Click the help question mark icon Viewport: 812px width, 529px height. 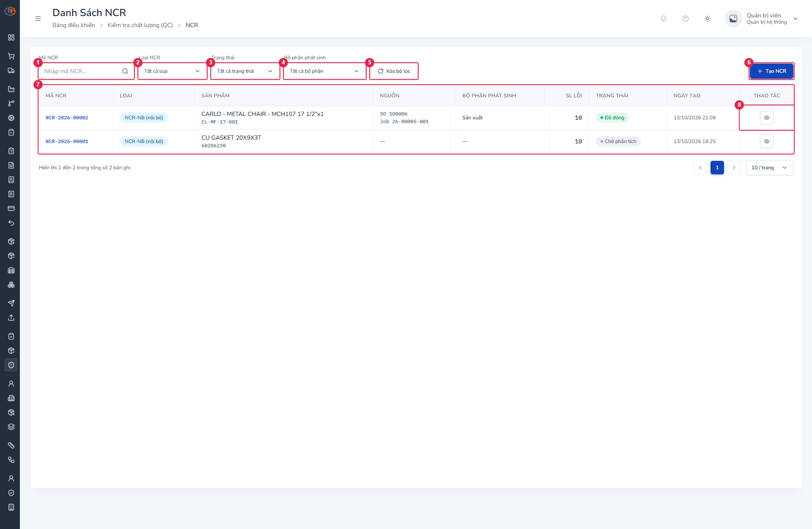[x=686, y=19]
